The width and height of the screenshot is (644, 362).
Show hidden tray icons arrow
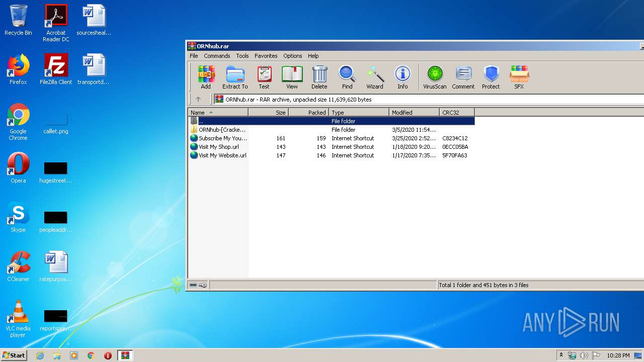point(561,355)
